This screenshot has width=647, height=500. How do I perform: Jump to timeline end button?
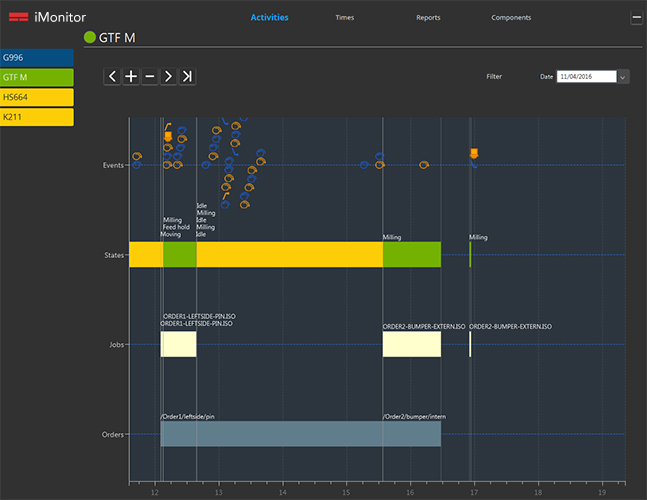coord(187,76)
